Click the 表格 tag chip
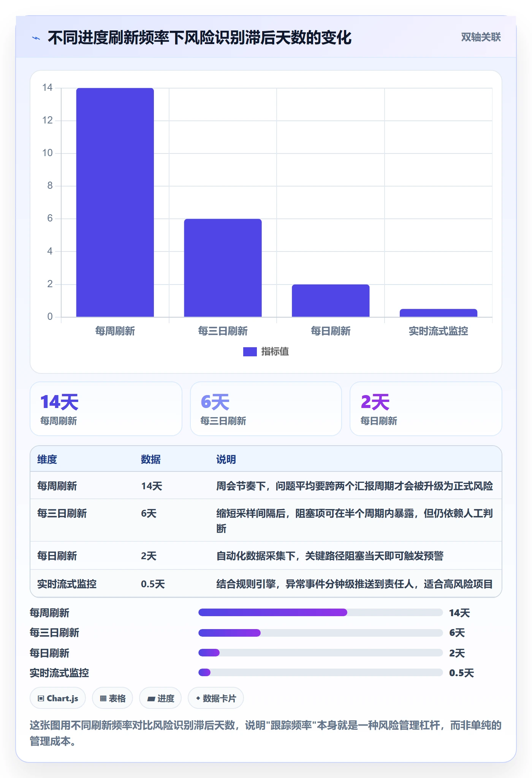The image size is (532, 778). click(x=112, y=698)
